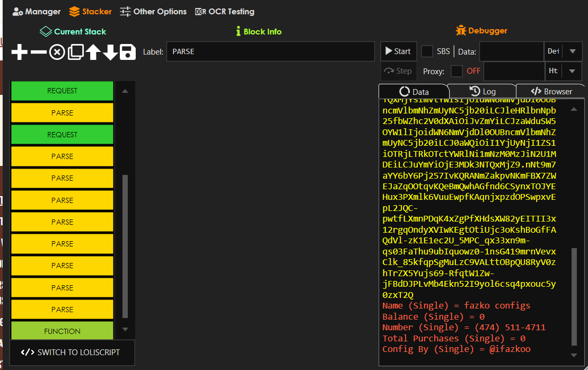Duplicate the selected PARSE block

[x=75, y=51]
